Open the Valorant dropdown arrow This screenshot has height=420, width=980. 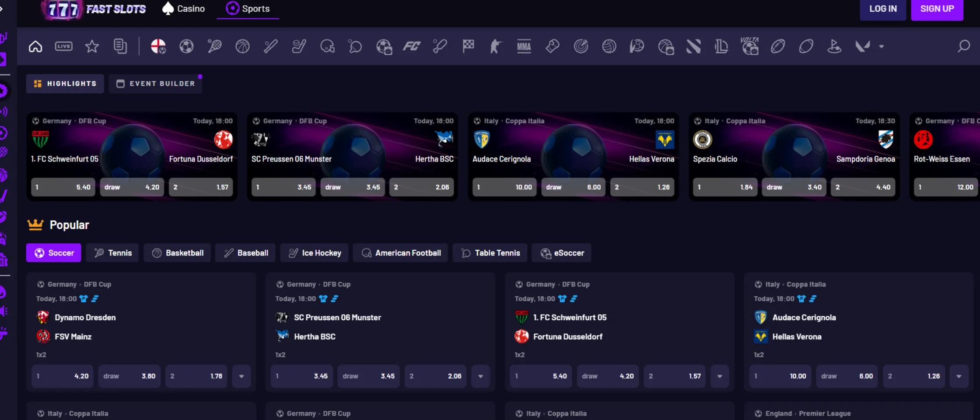coord(881,46)
